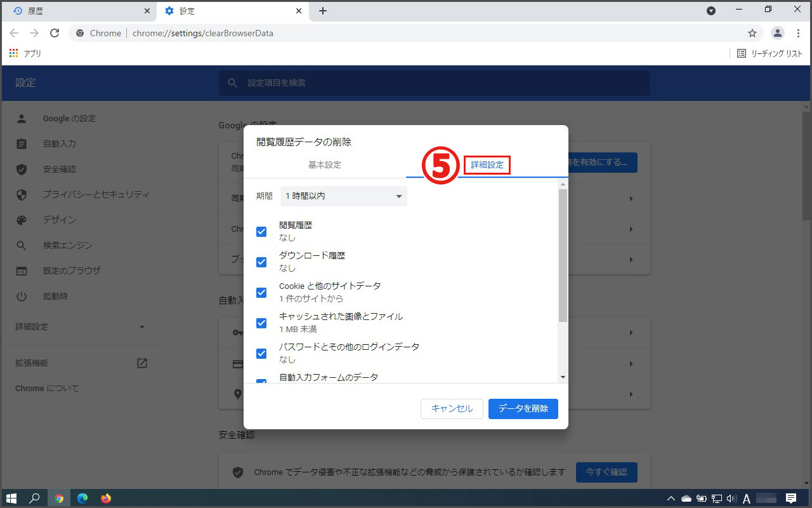
Task: Open 自動入力 clipboard icon
Action: point(22,144)
